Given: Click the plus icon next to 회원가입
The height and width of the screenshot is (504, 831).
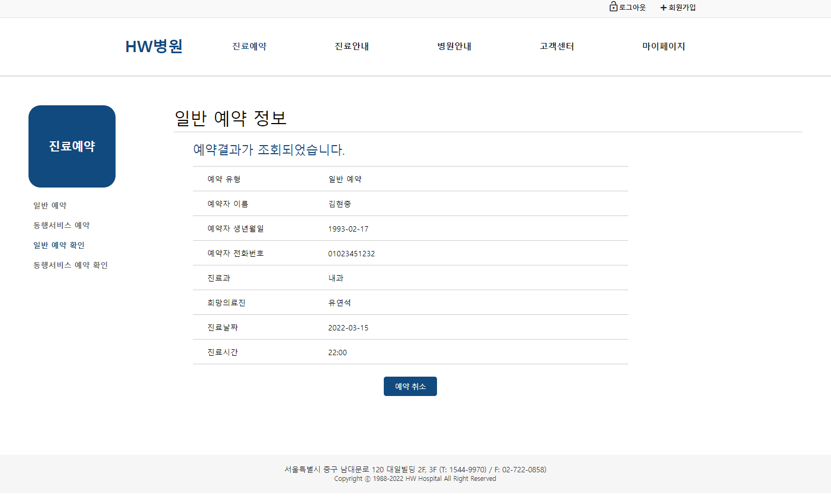Looking at the screenshot, I should (x=662, y=8).
